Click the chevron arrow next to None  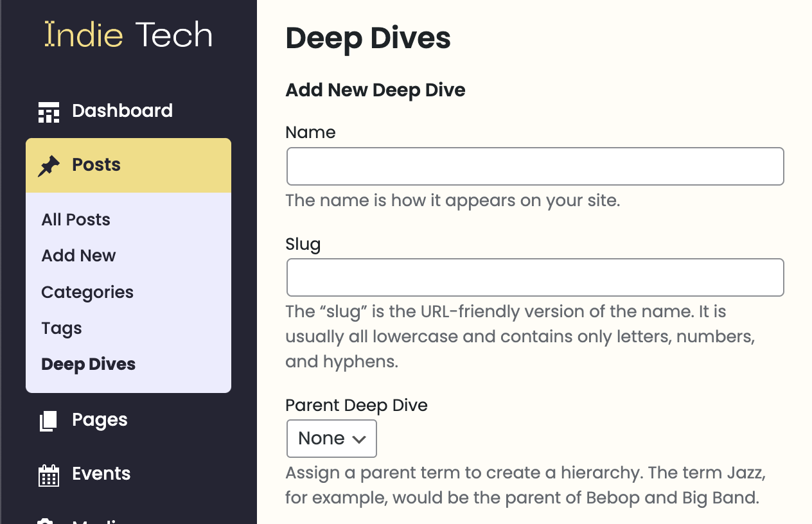[x=359, y=439]
